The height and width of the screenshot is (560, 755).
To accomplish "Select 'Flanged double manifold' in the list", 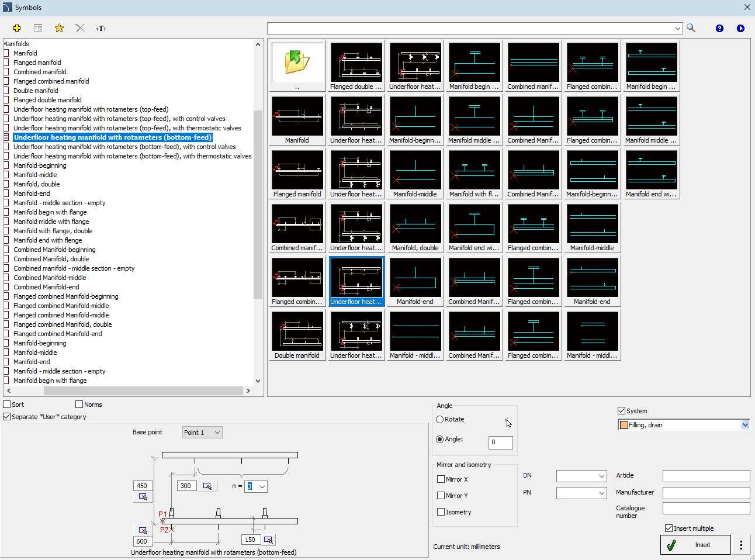I will pos(47,100).
